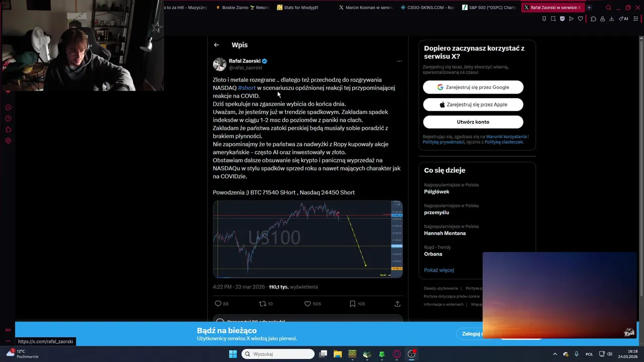This screenshot has width=644, height=362.
Task: Add page to bookmarks with heart toolbar icon
Action: coord(580,19)
